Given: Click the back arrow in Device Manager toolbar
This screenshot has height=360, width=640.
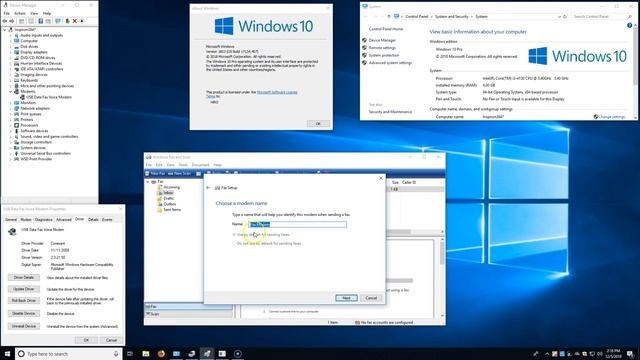Looking at the screenshot, I should pyautogui.click(x=5, y=21).
